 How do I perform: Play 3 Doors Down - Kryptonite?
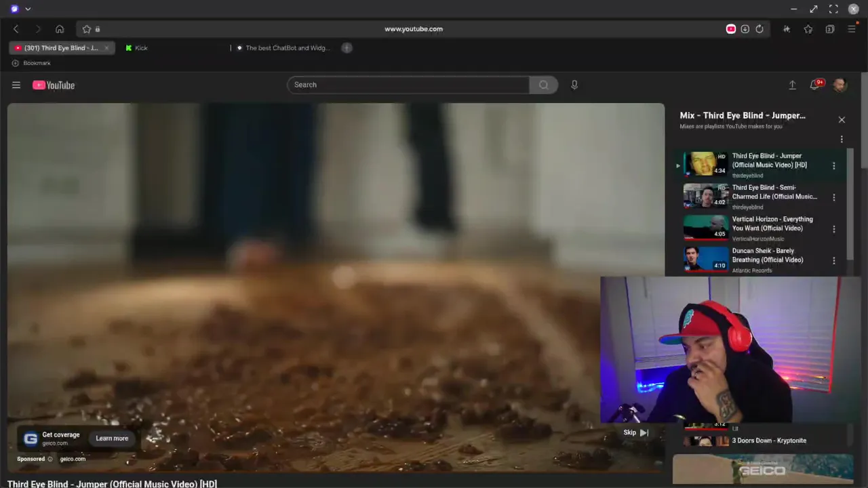pos(769,441)
